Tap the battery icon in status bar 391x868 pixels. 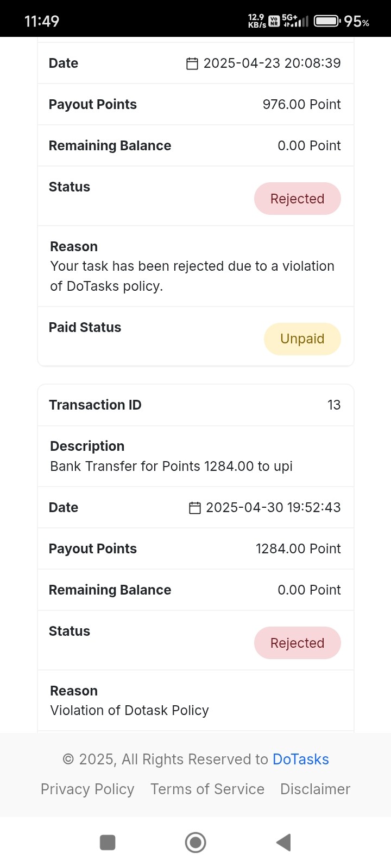(x=327, y=21)
